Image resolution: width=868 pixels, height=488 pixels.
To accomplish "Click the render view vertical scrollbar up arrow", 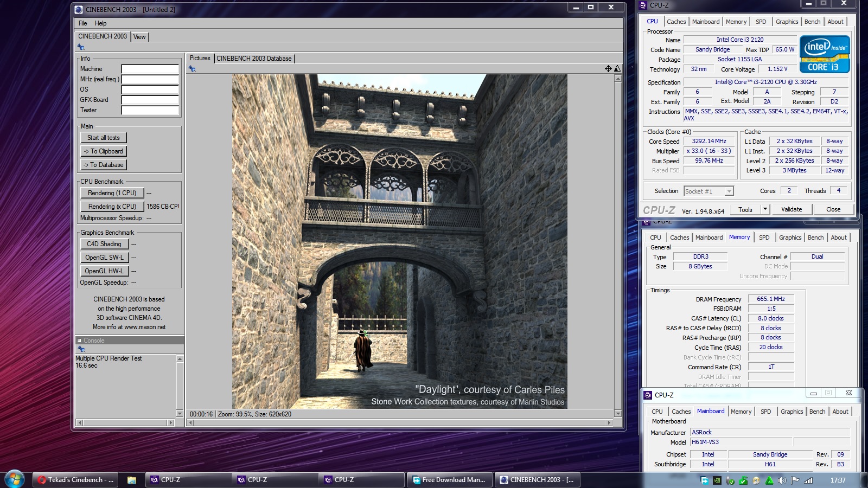I will [618, 78].
